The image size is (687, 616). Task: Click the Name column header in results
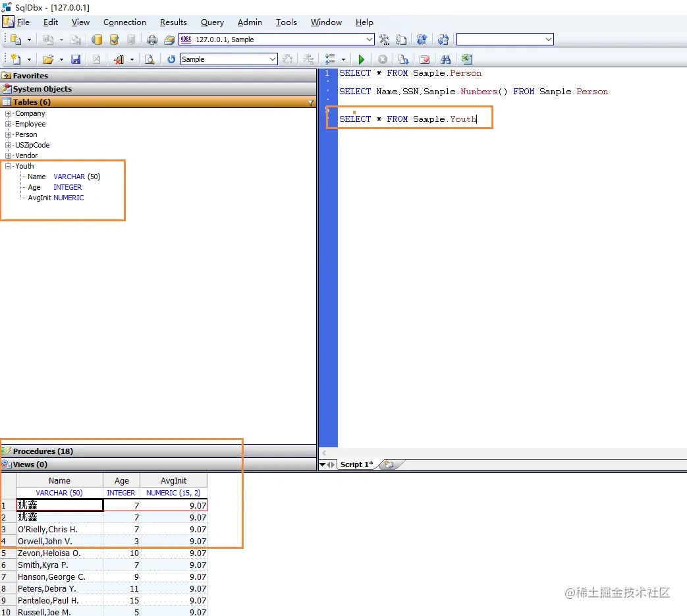(x=59, y=481)
